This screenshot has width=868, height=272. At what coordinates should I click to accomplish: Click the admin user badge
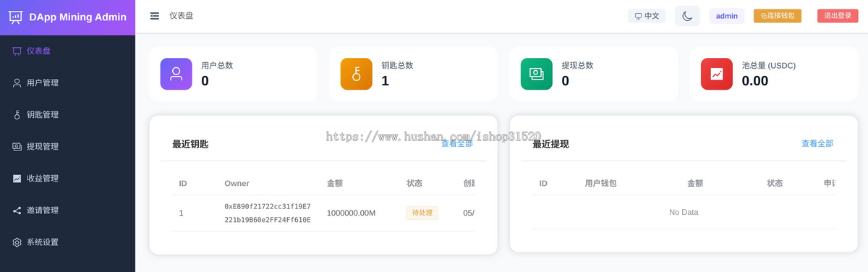point(727,16)
